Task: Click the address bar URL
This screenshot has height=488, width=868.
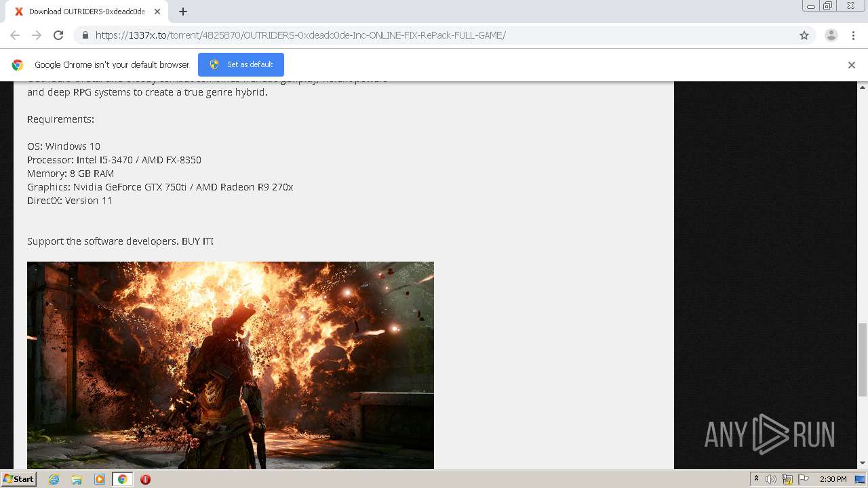Action: (300, 35)
